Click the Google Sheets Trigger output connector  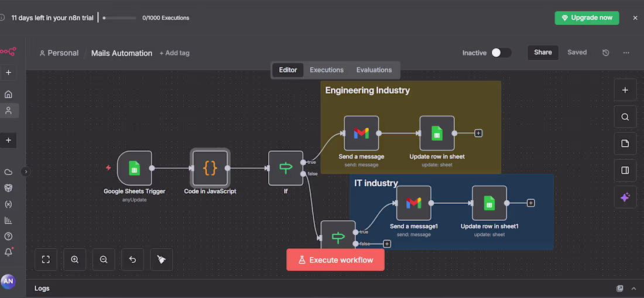(x=152, y=168)
